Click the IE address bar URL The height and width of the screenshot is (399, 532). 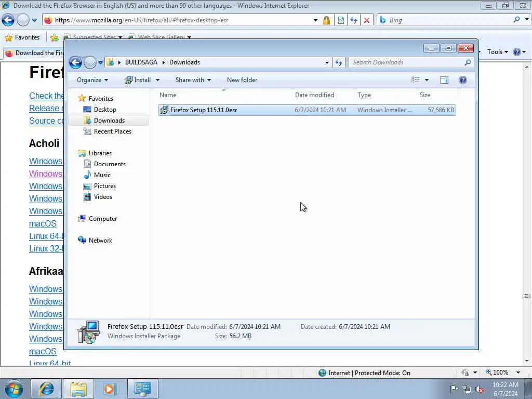click(141, 20)
